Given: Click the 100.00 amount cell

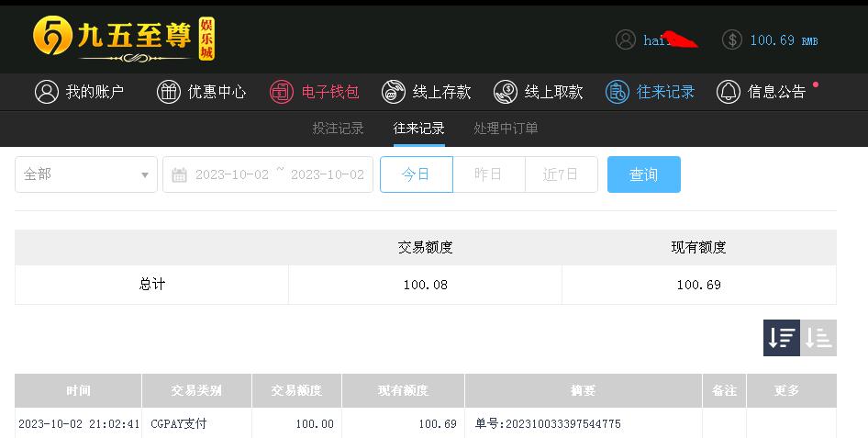Looking at the screenshot, I should coord(315,424).
